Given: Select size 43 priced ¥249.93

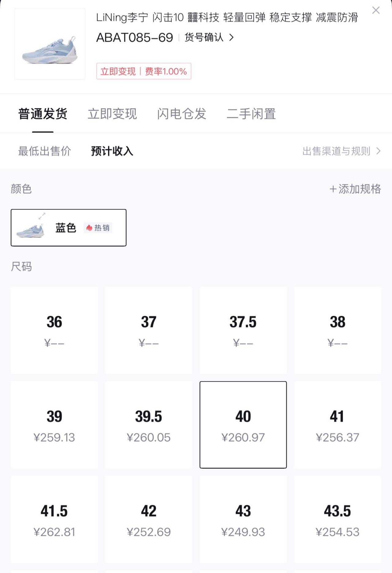Looking at the screenshot, I should click(x=243, y=519).
